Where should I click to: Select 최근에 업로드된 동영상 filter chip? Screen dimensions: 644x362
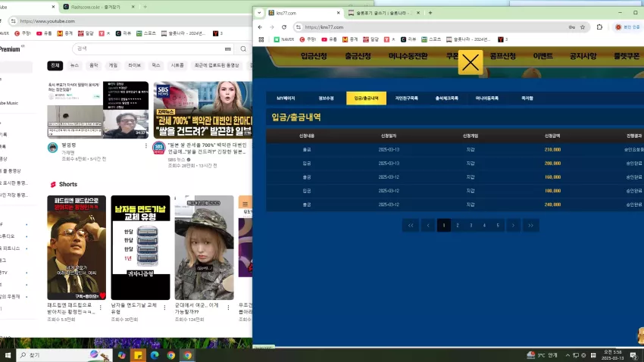click(x=217, y=65)
